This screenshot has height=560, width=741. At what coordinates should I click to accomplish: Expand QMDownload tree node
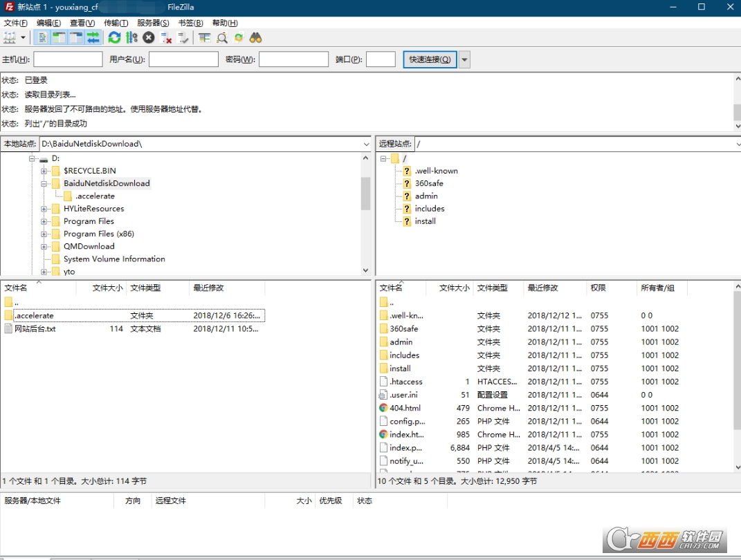(44, 247)
